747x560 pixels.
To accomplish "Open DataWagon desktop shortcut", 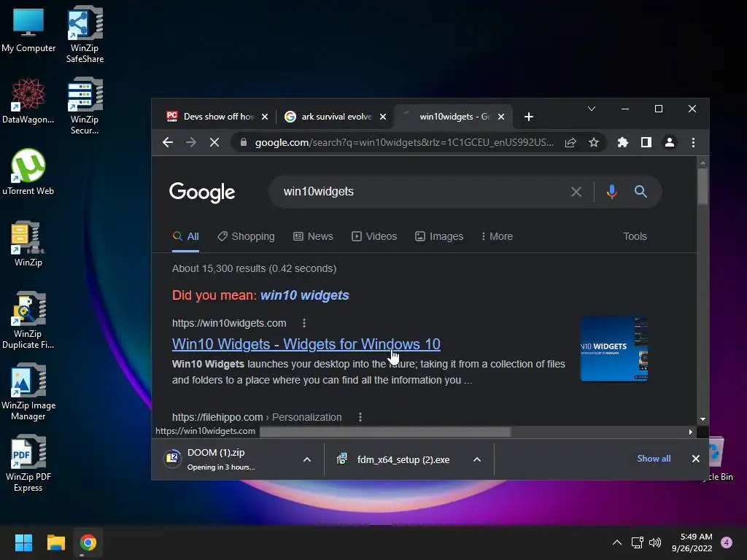I will [x=28, y=101].
